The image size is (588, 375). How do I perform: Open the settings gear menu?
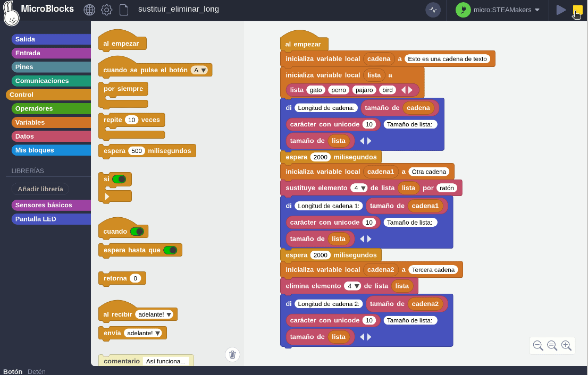(106, 10)
